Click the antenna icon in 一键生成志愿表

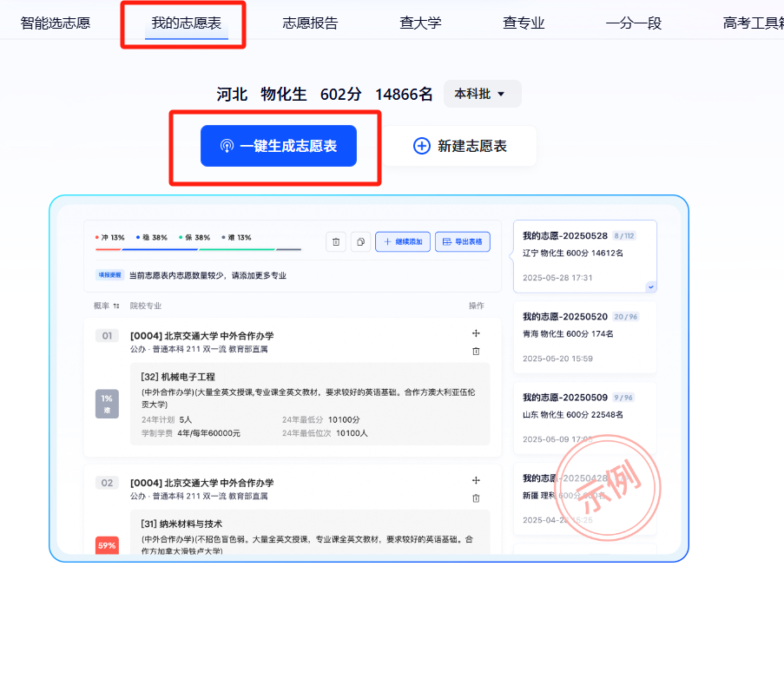pyautogui.click(x=227, y=146)
